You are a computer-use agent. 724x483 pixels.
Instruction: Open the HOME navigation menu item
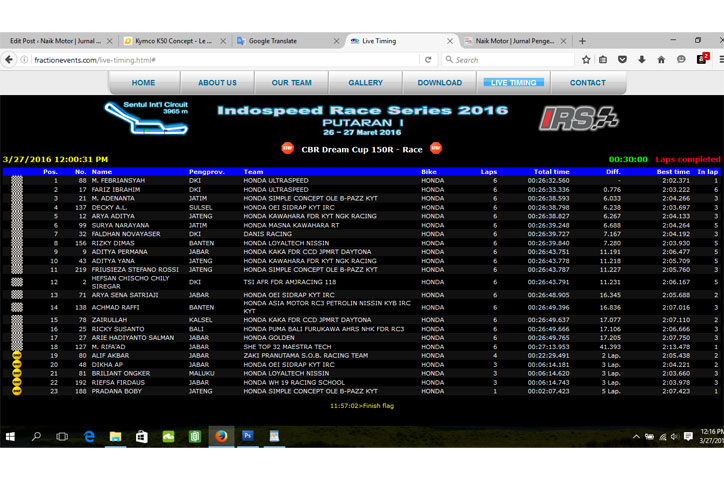click(x=143, y=83)
